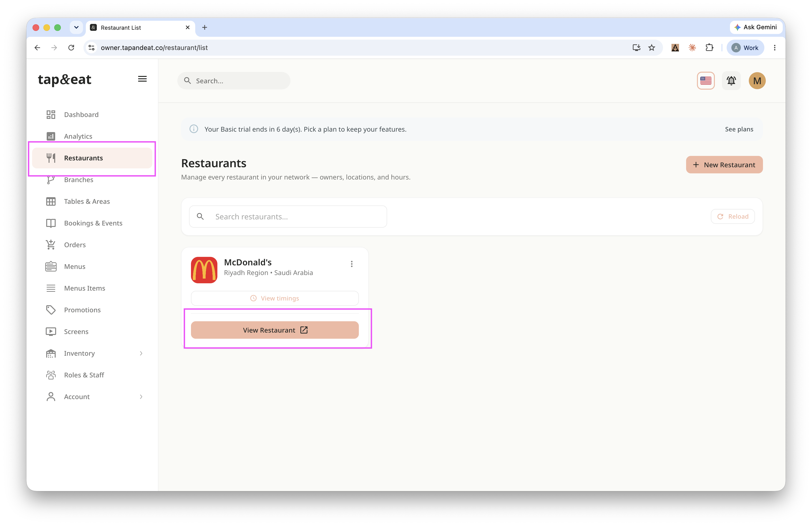Click Ask Gemini button
The height and width of the screenshot is (526, 812).
pos(756,27)
